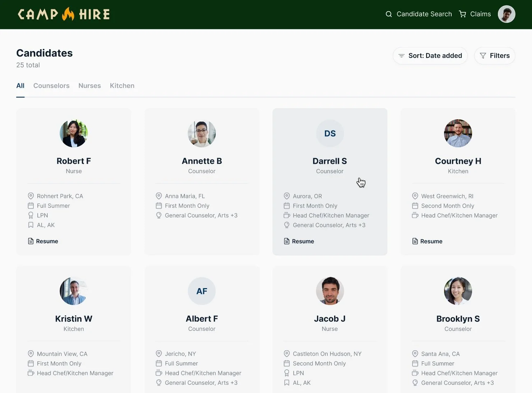Click the location pin beside Rohnert Park, CA
The height and width of the screenshot is (393, 532).
pyautogui.click(x=31, y=196)
